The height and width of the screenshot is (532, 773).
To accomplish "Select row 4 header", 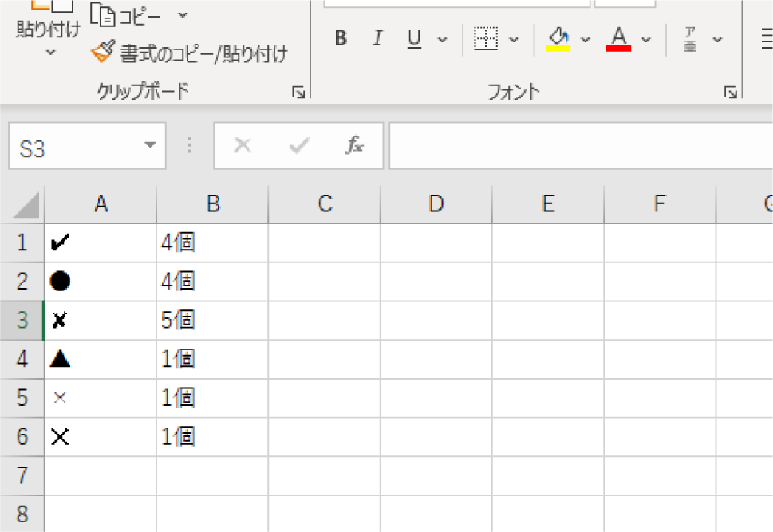I will tap(22, 360).
